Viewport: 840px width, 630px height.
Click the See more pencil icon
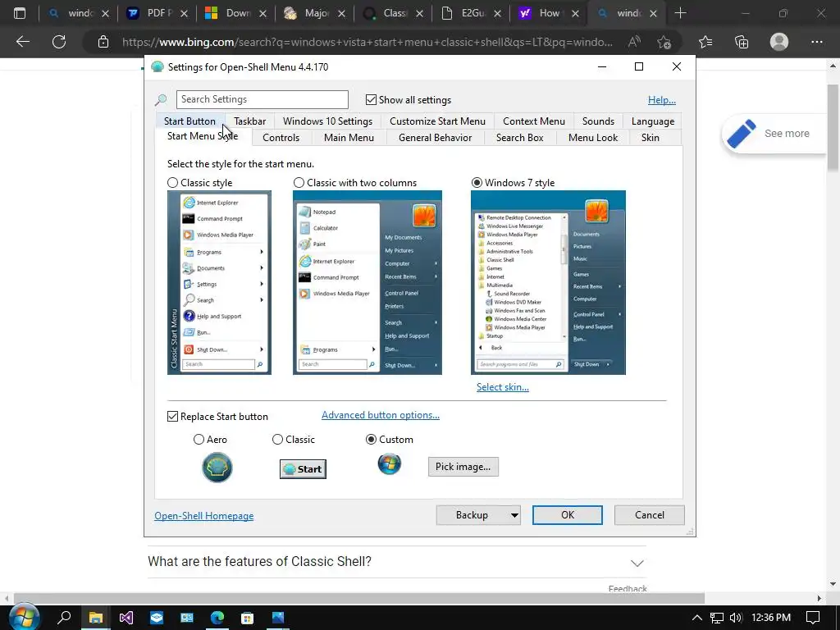coord(742,134)
